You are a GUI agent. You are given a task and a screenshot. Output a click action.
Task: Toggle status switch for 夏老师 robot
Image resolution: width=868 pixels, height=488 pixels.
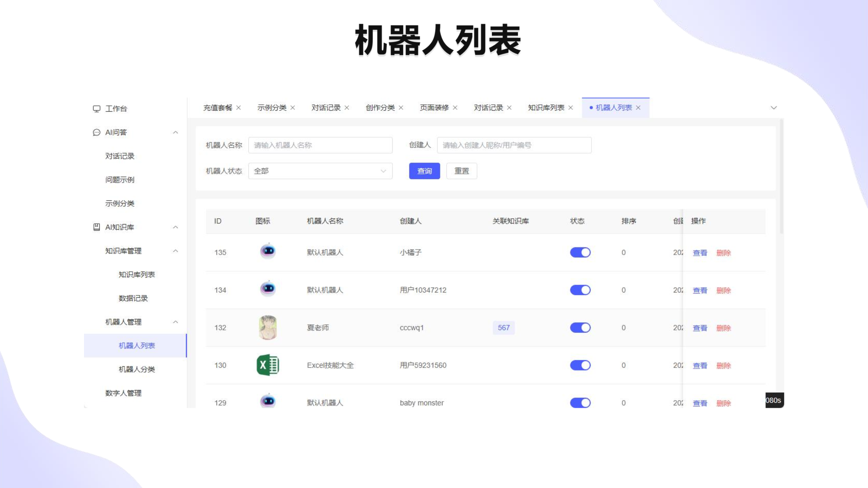point(580,328)
